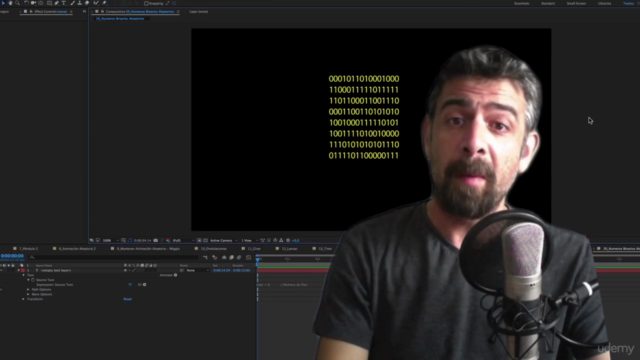Image resolution: width=640 pixels, height=360 pixels.
Task: Toggle the region of interest icon
Action: (199, 240)
